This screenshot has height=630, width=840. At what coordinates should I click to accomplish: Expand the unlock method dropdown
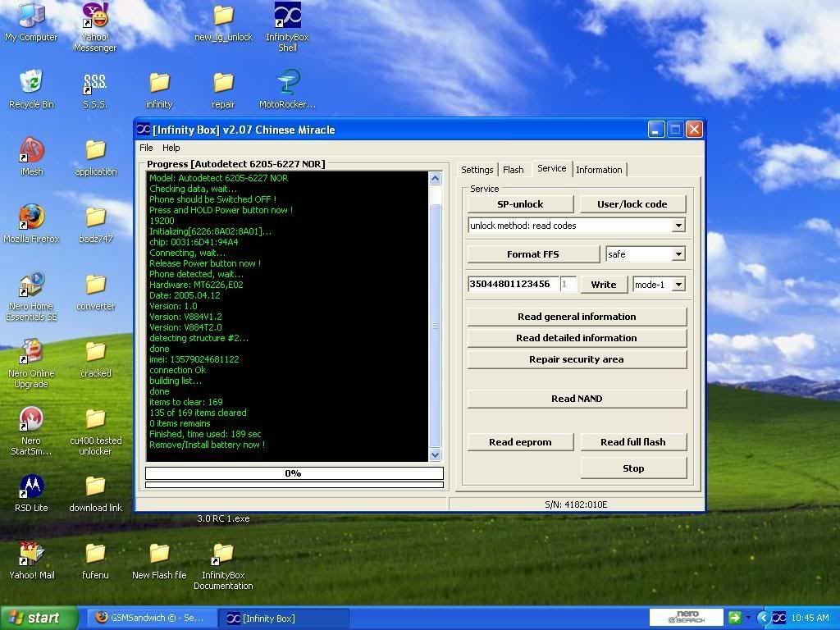click(678, 226)
